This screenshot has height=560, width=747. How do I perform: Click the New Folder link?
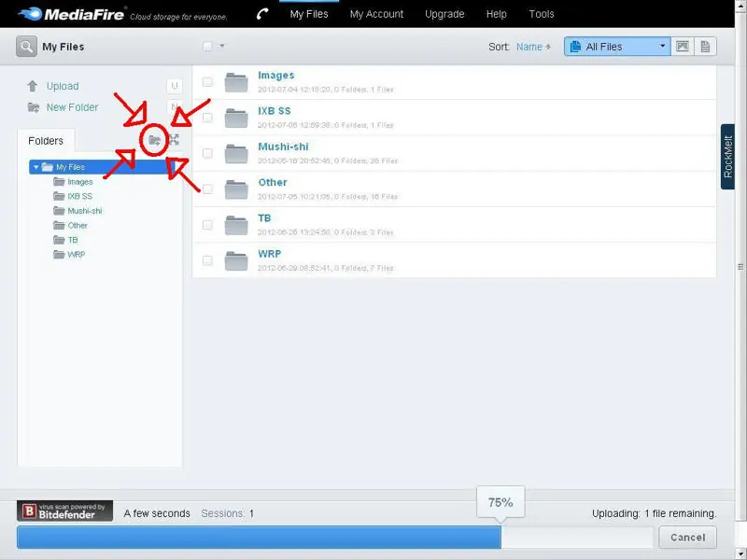tap(73, 107)
